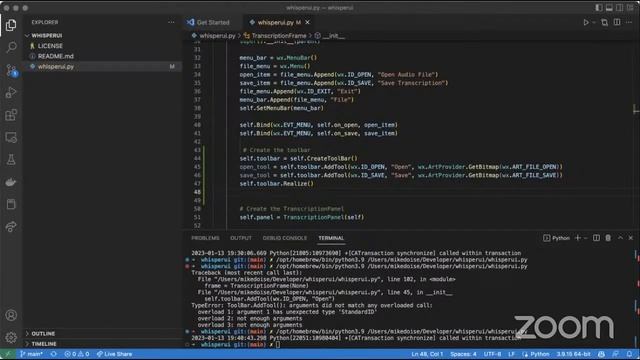
Task: Close the whisperui.py editor tab
Action: tap(307, 22)
